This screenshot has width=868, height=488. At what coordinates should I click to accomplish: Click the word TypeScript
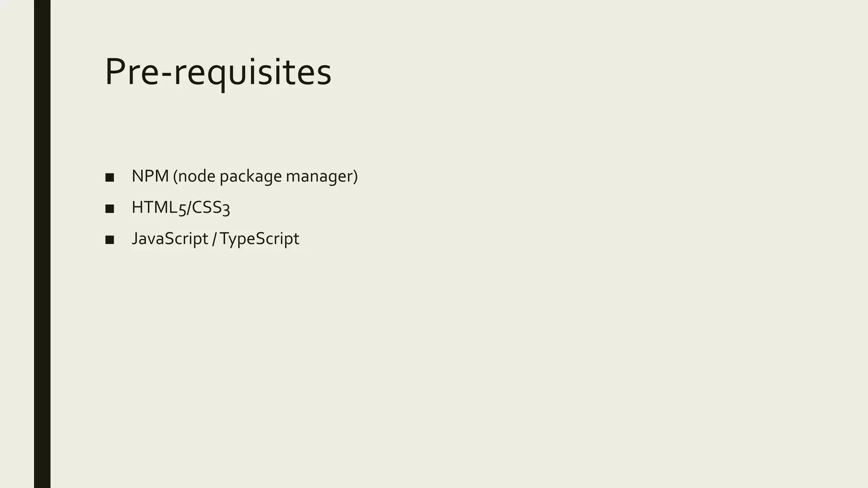[x=259, y=238]
